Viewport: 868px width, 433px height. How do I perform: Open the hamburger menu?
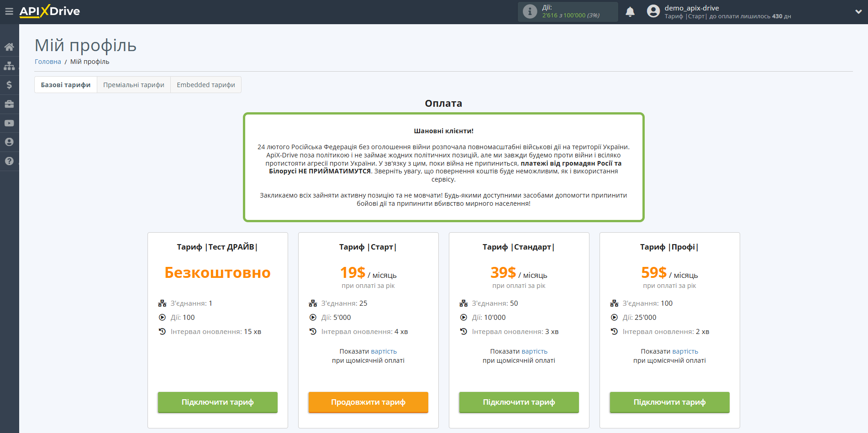coord(9,11)
